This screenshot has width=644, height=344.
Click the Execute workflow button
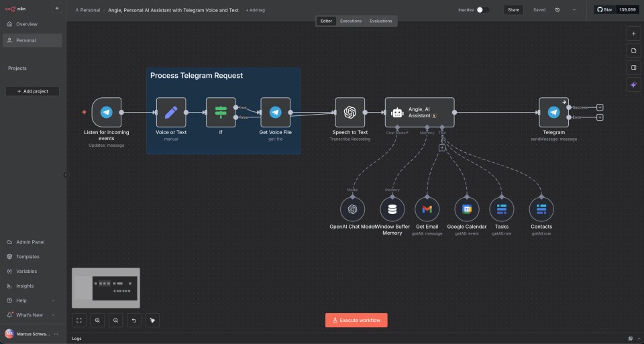point(356,321)
